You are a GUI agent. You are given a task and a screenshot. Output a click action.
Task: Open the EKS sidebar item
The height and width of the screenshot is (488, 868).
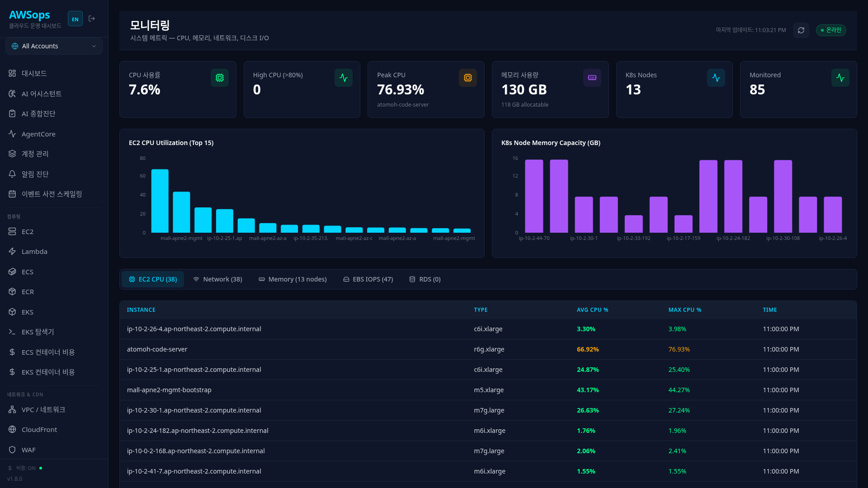[x=54, y=312]
